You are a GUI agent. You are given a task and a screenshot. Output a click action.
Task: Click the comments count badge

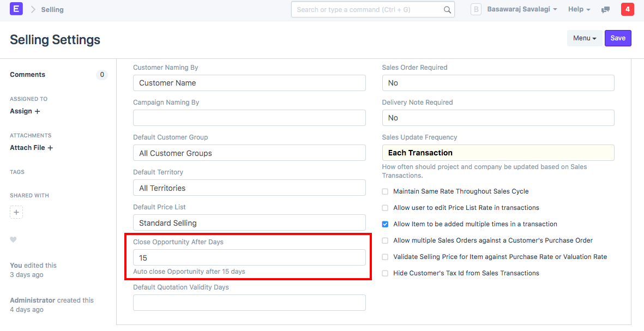pos(101,75)
